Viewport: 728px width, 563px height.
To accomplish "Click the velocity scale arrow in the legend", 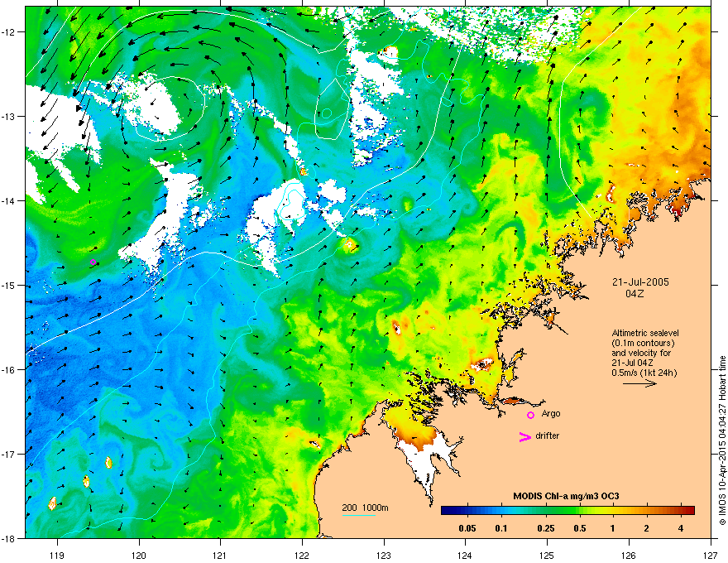I will (x=639, y=383).
